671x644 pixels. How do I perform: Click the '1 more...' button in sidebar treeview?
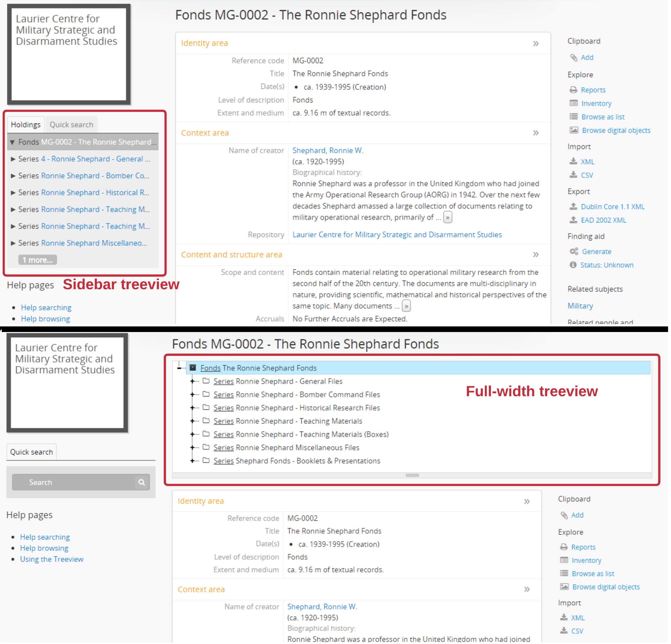[37, 260]
